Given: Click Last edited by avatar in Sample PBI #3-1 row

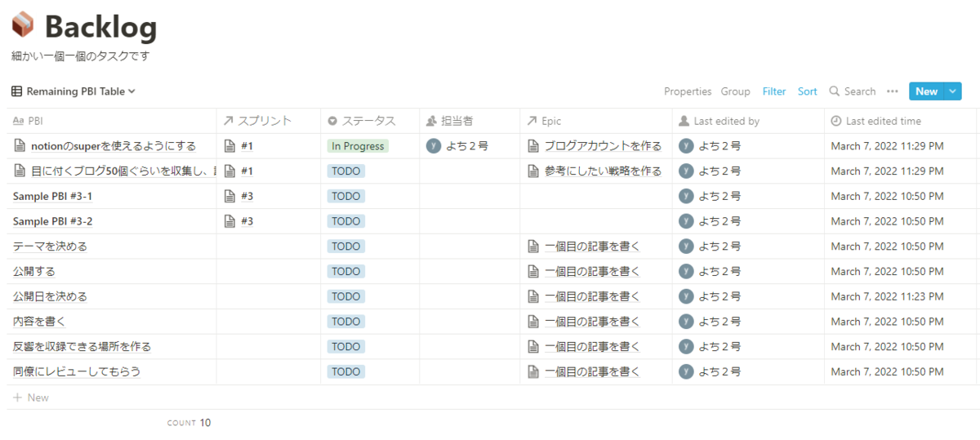Looking at the screenshot, I should click(686, 196).
